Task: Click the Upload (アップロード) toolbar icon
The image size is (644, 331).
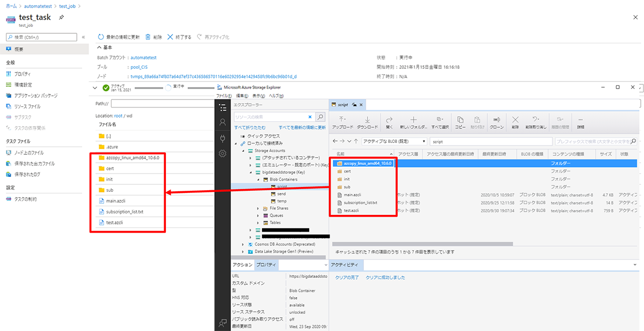Action: pos(342,123)
